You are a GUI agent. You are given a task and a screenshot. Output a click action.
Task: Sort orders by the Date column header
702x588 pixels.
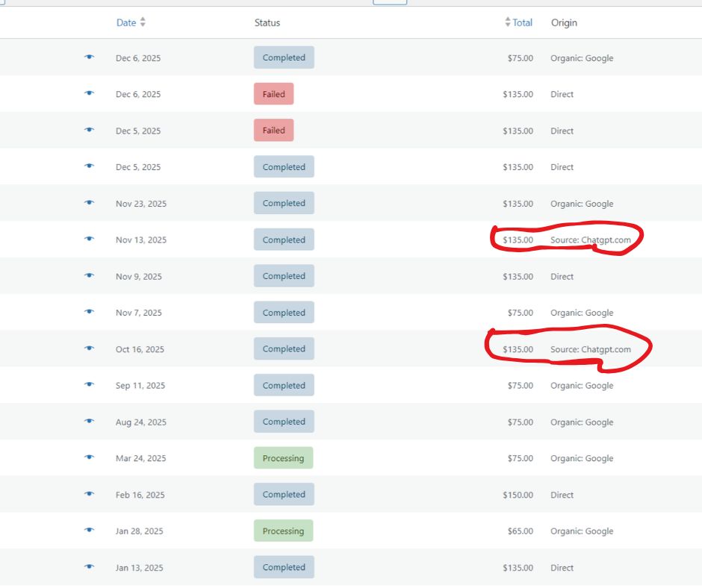[126, 22]
